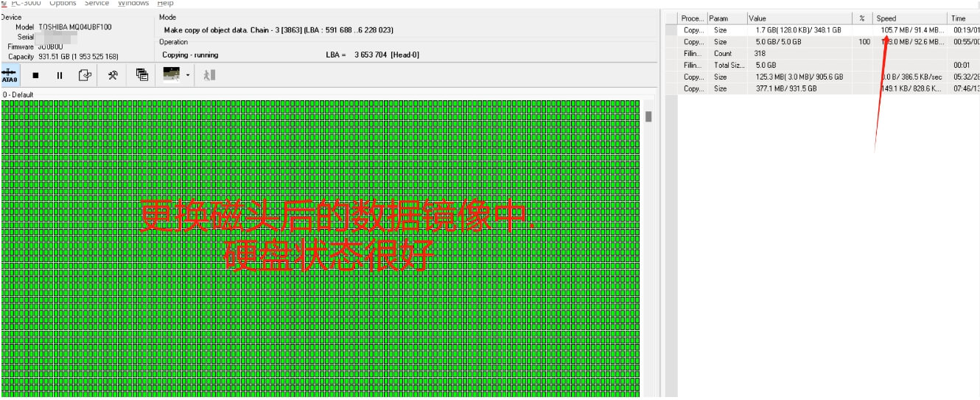This screenshot has width=980, height=400.
Task: Open the Service menu
Action: 97,3
